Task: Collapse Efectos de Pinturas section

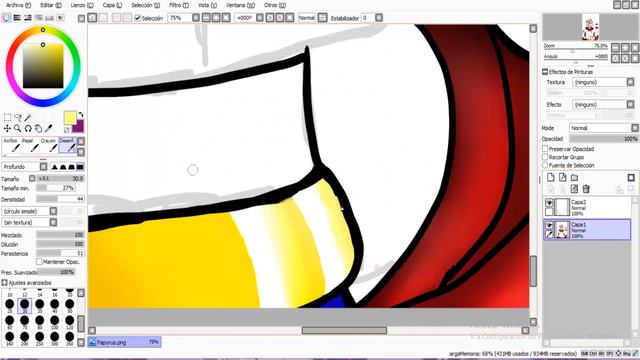Action: tap(545, 72)
